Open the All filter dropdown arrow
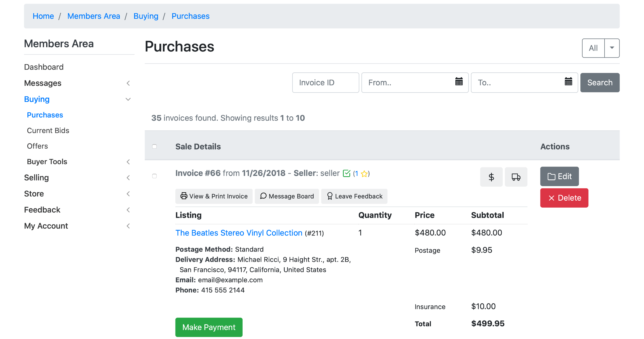This screenshot has height=339, width=644. [x=612, y=48]
